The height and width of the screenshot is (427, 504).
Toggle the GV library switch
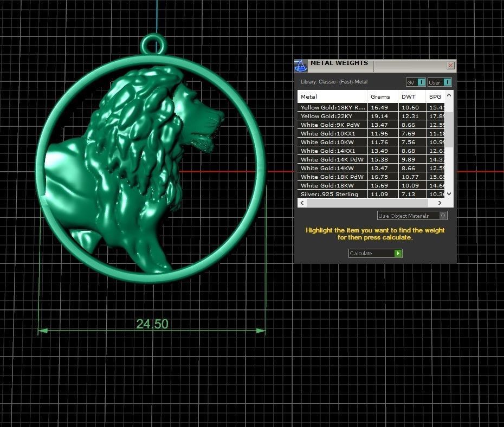[416, 82]
